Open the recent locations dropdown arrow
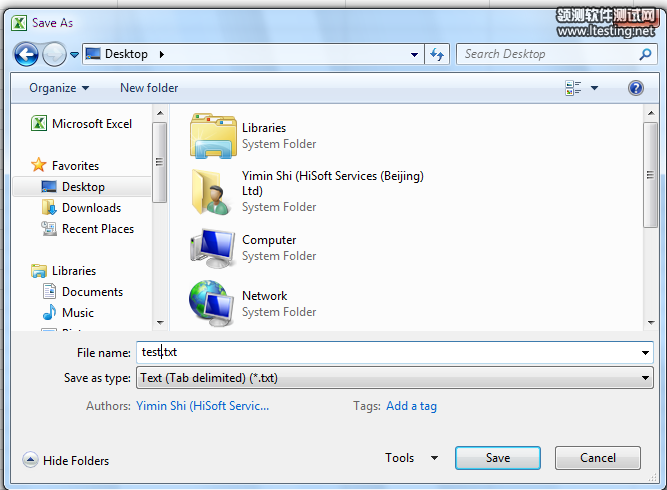This screenshot has height=490, width=667. pos(74,55)
